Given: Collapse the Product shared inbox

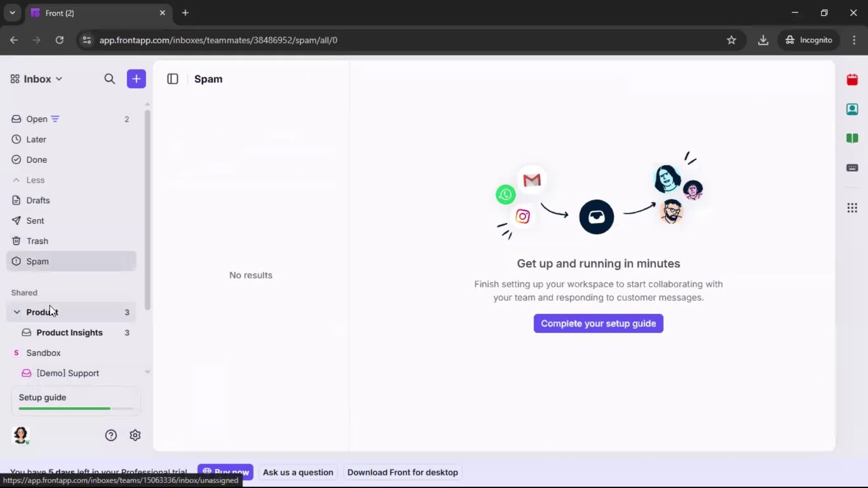Looking at the screenshot, I should click(x=16, y=312).
